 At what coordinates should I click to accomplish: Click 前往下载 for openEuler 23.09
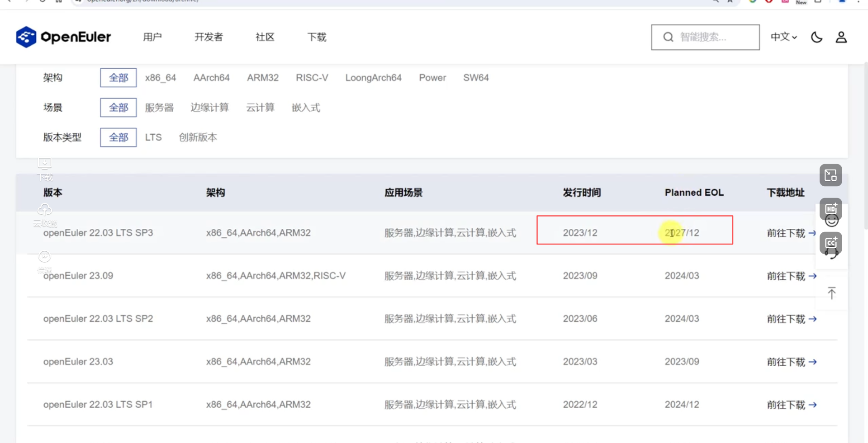click(786, 276)
